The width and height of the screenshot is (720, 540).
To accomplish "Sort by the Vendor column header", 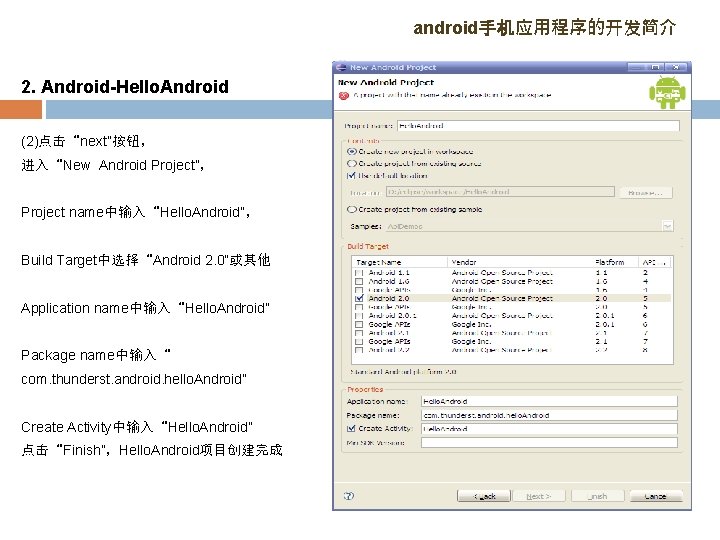I will 519,262.
